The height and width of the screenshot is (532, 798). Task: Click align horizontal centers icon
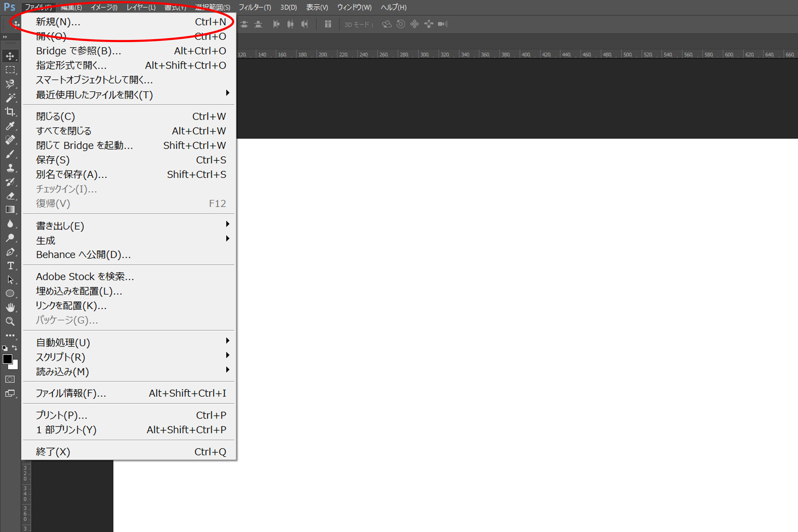click(x=290, y=24)
